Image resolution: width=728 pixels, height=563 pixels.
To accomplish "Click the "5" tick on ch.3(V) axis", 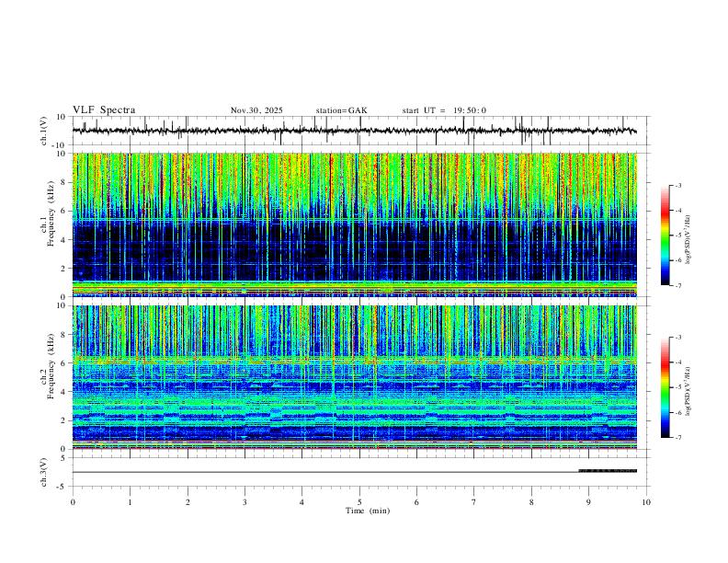I will click(x=63, y=458).
